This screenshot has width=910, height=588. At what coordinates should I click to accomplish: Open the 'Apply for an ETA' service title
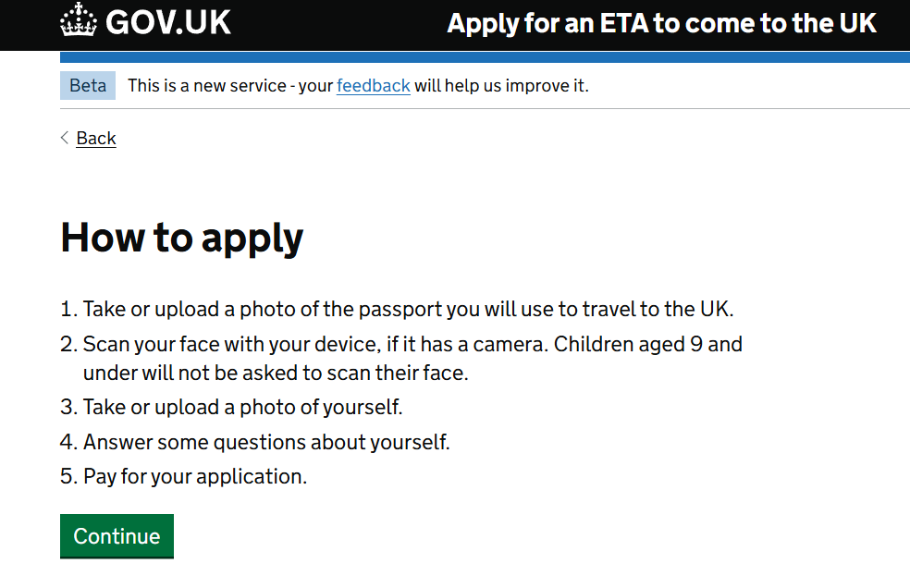click(661, 23)
